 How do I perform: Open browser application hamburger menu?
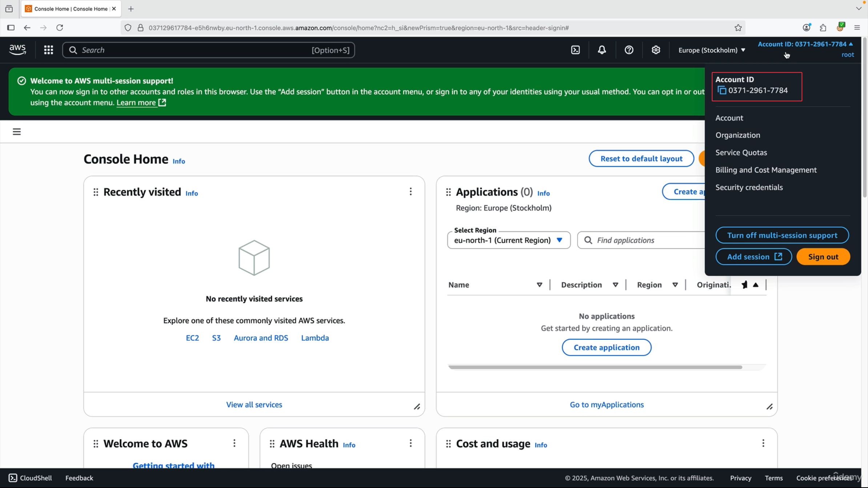tap(857, 28)
